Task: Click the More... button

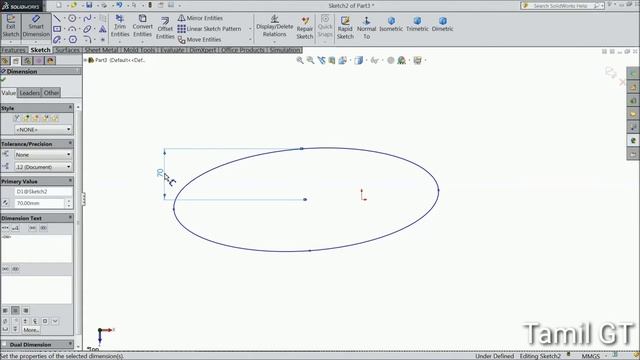Action: [31, 329]
